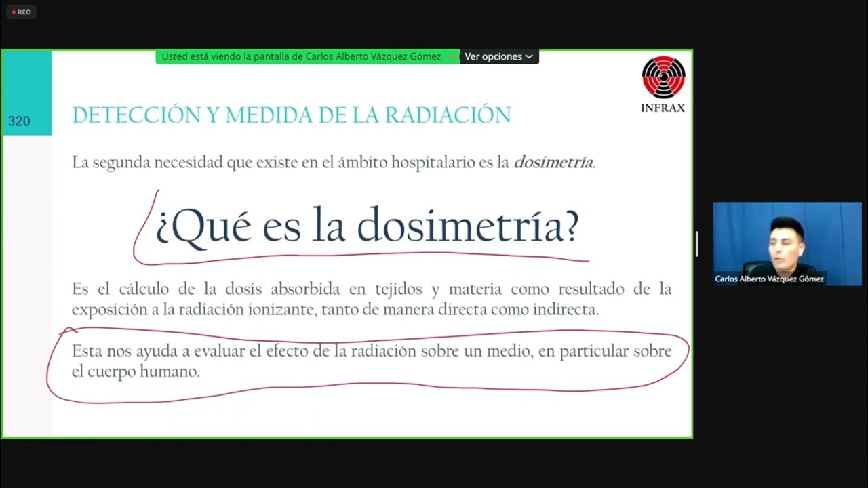Click the sentence starting Es el cálculo de la dosis
The height and width of the screenshot is (488, 868).
pos(372,299)
